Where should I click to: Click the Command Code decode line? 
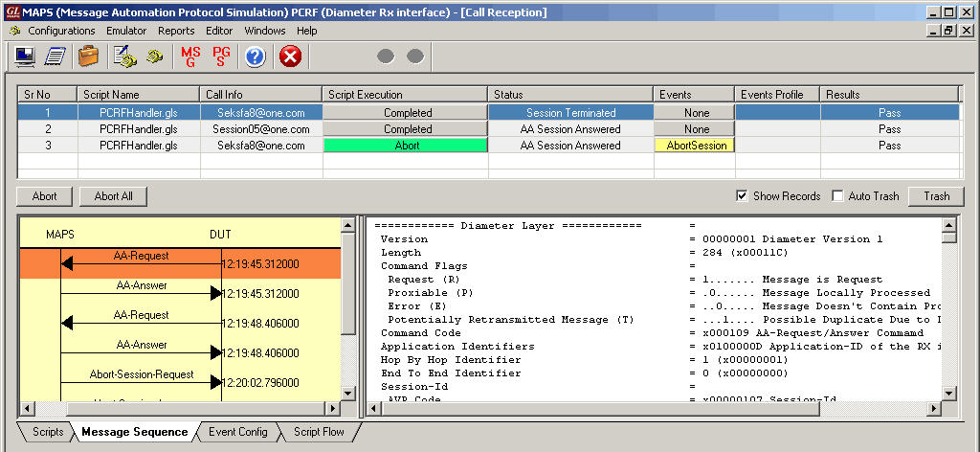[x=652, y=332]
